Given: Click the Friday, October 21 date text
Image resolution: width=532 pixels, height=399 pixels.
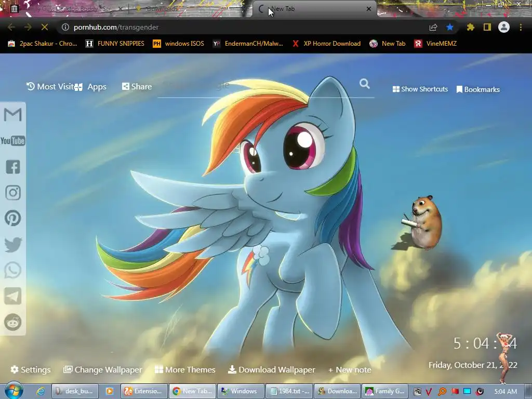Looking at the screenshot, I should [x=473, y=365].
